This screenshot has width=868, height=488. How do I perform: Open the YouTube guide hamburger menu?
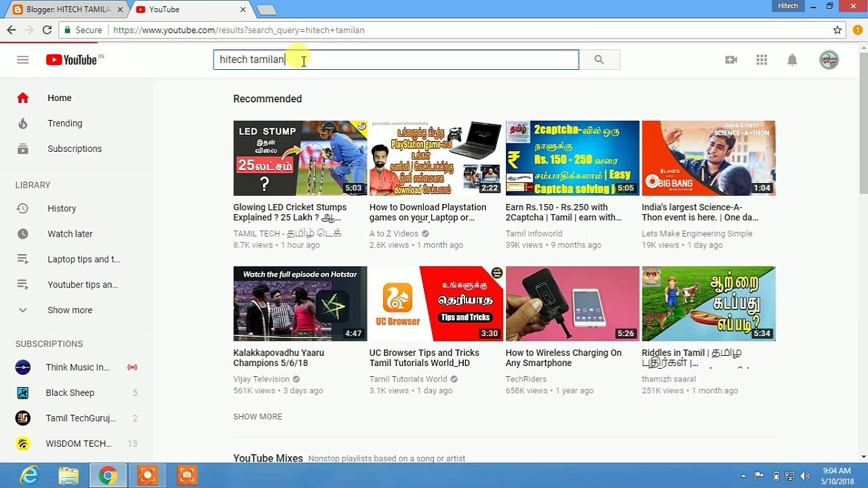(22, 60)
